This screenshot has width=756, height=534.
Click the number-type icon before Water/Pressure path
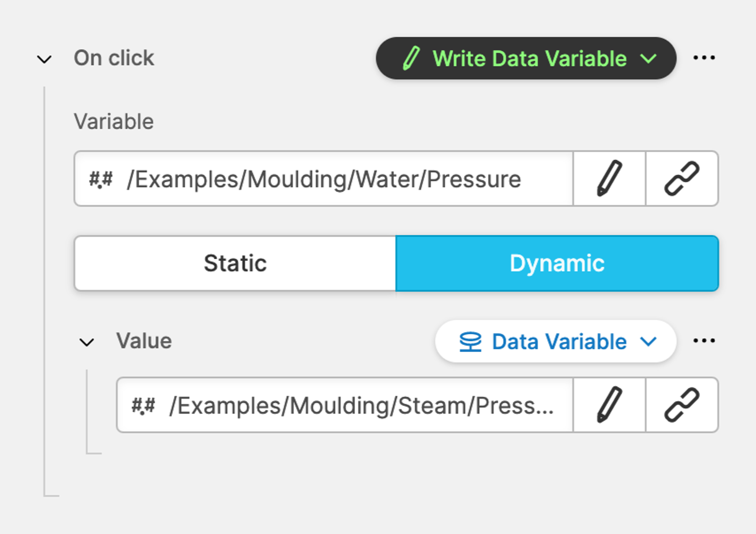click(100, 180)
